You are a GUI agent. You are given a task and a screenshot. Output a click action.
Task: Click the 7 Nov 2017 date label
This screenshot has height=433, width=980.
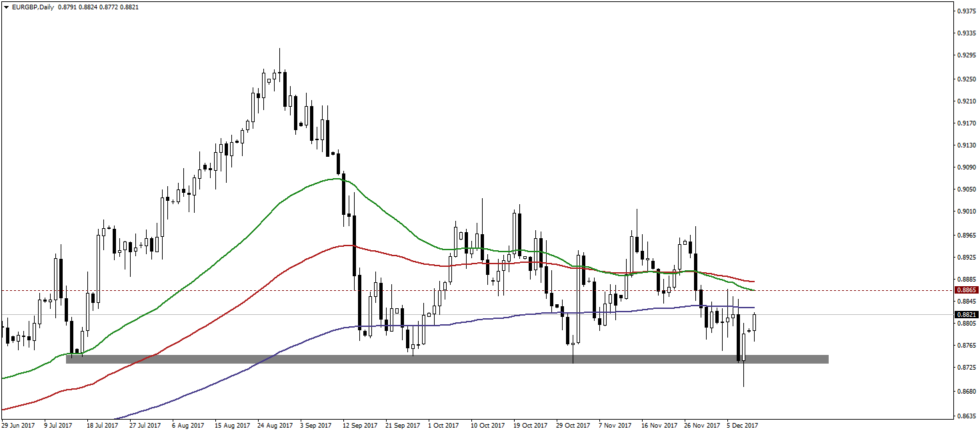615,425
